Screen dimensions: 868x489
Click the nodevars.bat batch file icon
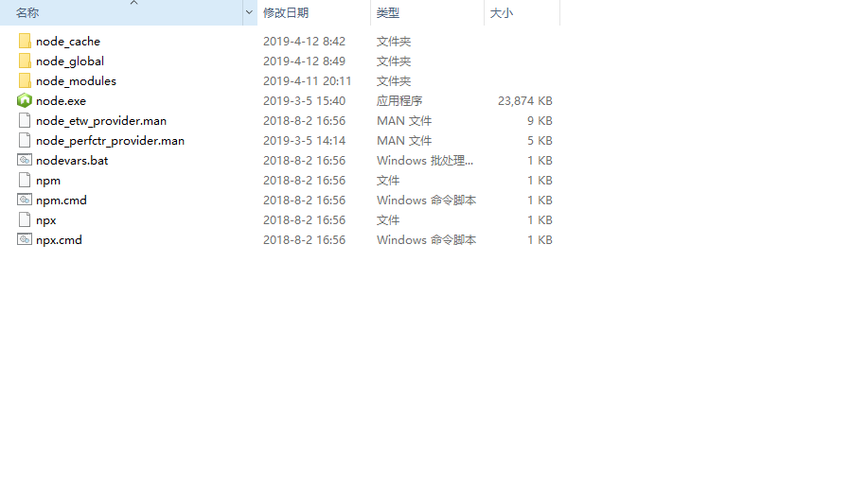coord(25,161)
